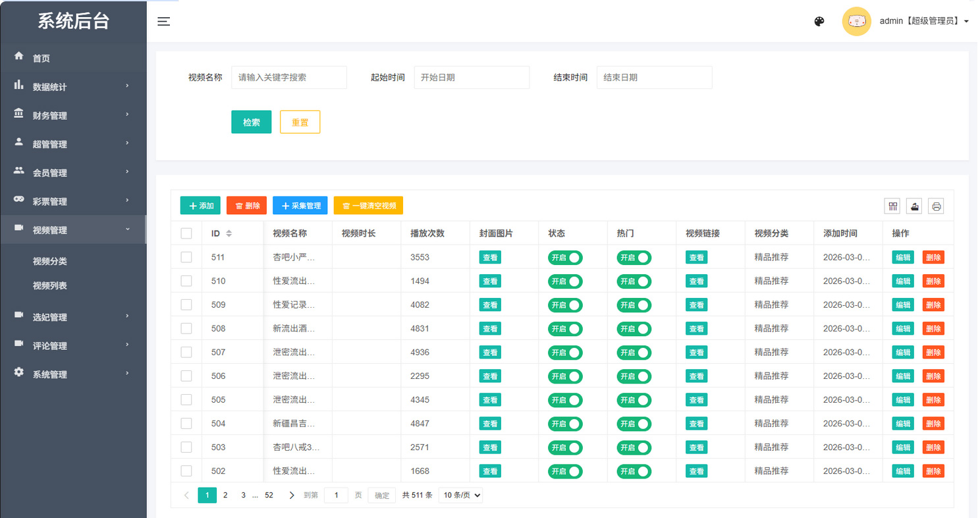The width and height of the screenshot is (980, 518).
Task: Click the 检索 search button
Action: (251, 122)
